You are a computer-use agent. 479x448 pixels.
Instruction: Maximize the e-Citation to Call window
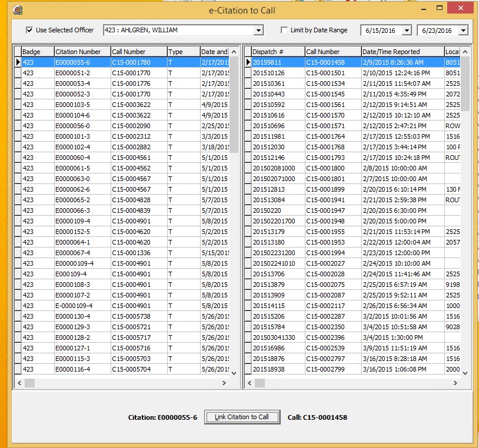[439, 9]
